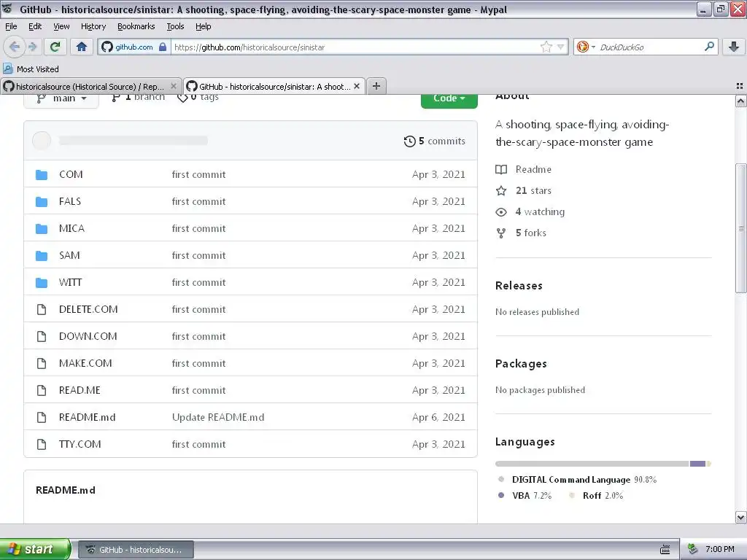Click the file icon beside DOWN.COM
This screenshot has height=560, width=747.
42,337
